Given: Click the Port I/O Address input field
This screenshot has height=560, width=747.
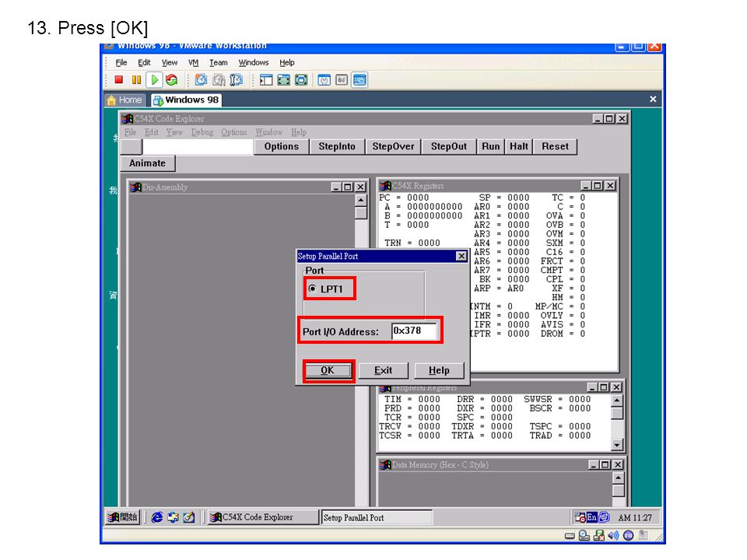Looking at the screenshot, I should coord(414,331).
